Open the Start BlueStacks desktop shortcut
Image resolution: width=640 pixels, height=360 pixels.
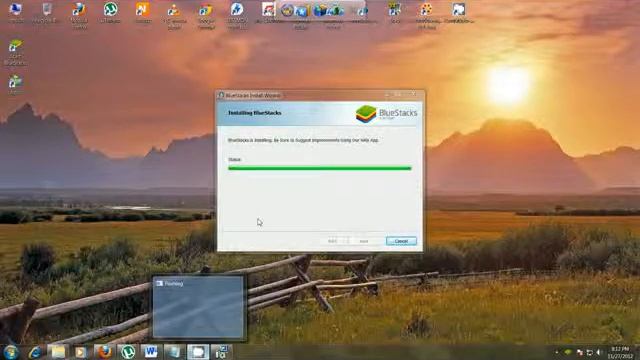(x=16, y=52)
